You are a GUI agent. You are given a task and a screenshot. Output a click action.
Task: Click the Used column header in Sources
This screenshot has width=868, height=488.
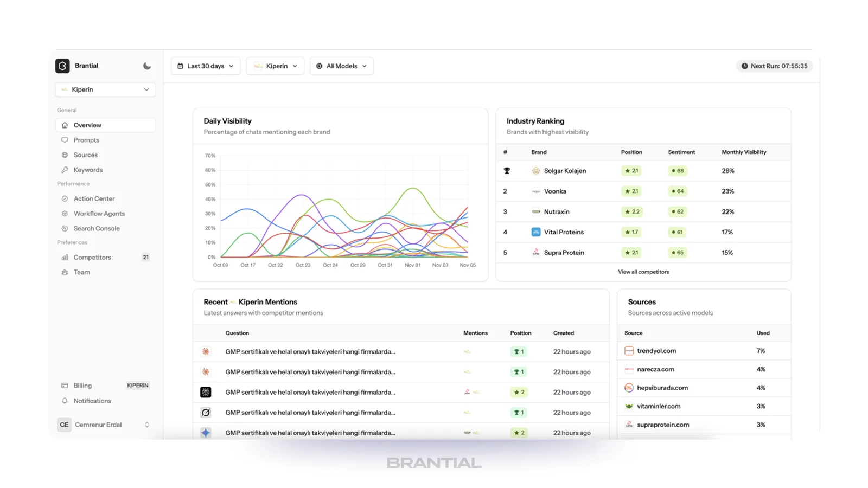[763, 333]
